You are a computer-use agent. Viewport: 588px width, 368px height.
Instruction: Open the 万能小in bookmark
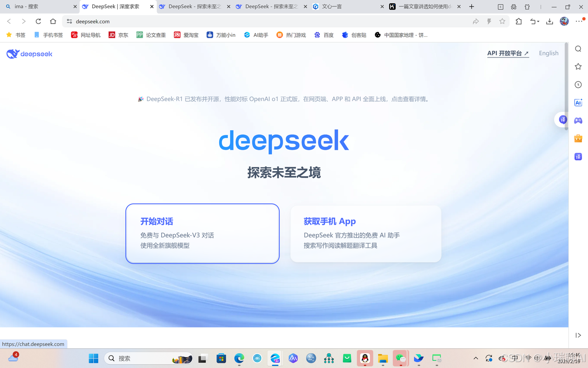221,35
